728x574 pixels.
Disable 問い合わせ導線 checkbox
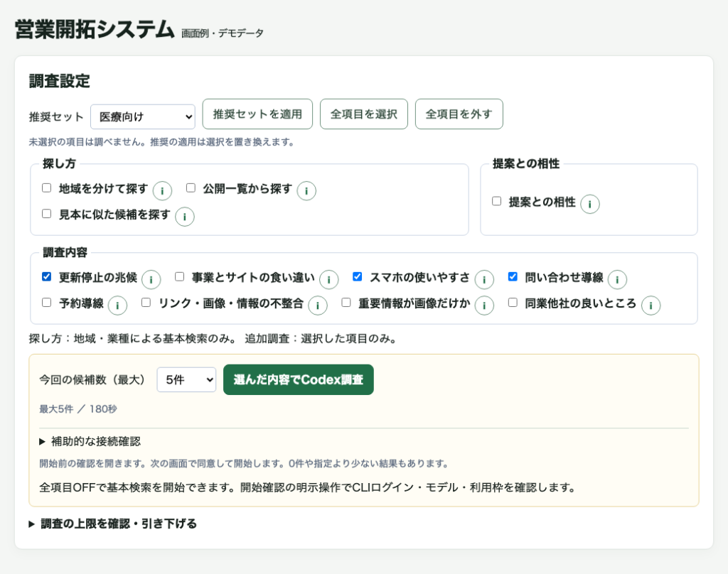(x=513, y=277)
